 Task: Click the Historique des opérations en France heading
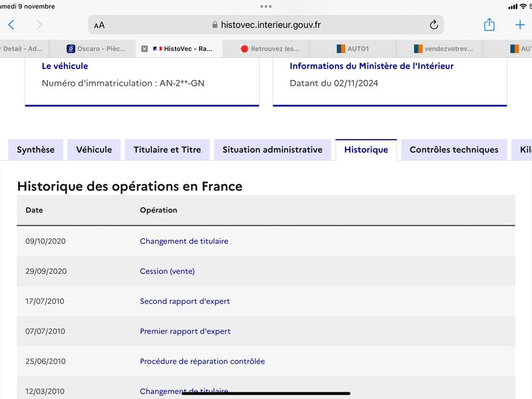coord(130,186)
